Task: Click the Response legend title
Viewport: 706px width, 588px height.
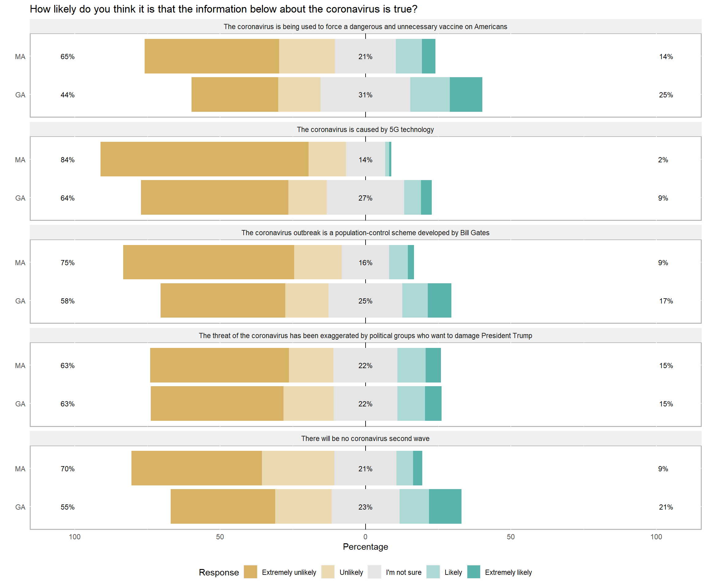Action: [x=219, y=572]
